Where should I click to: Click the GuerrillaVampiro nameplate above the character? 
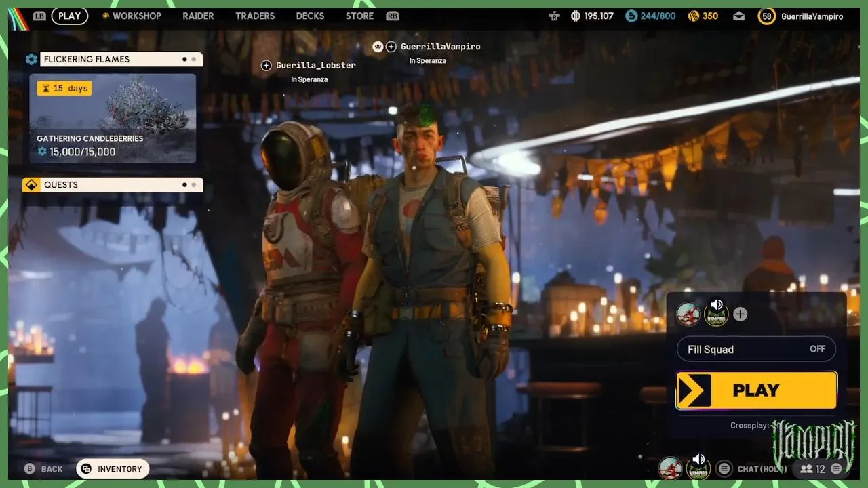click(x=441, y=47)
